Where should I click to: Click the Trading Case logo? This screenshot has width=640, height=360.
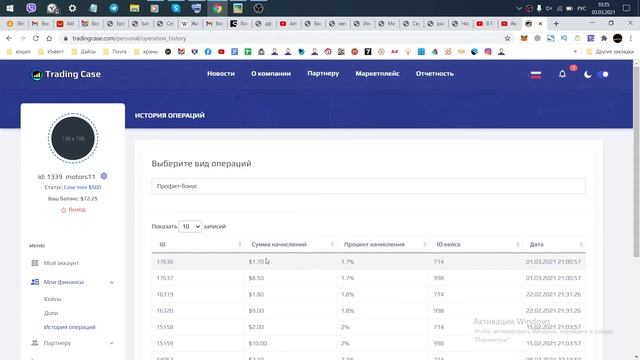(x=66, y=74)
